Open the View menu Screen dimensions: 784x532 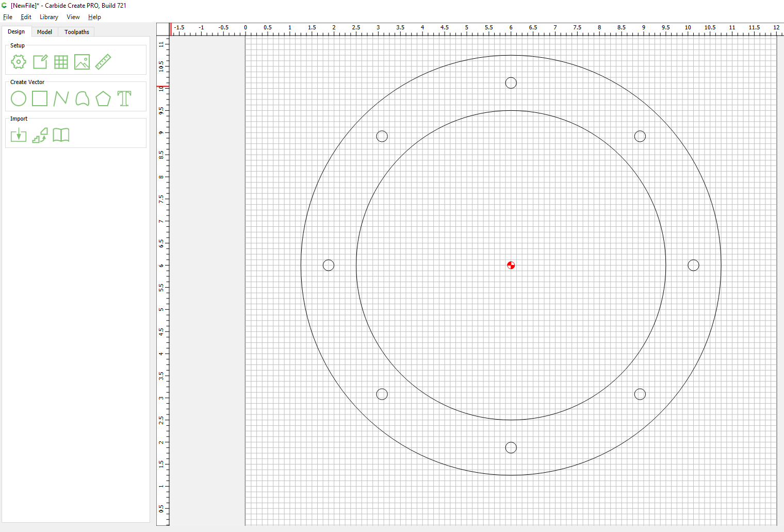click(x=73, y=17)
